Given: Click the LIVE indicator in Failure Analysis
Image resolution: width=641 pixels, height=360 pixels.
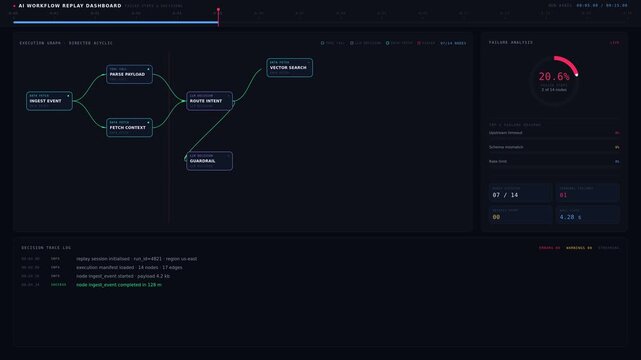Looking at the screenshot, I should [614, 42].
